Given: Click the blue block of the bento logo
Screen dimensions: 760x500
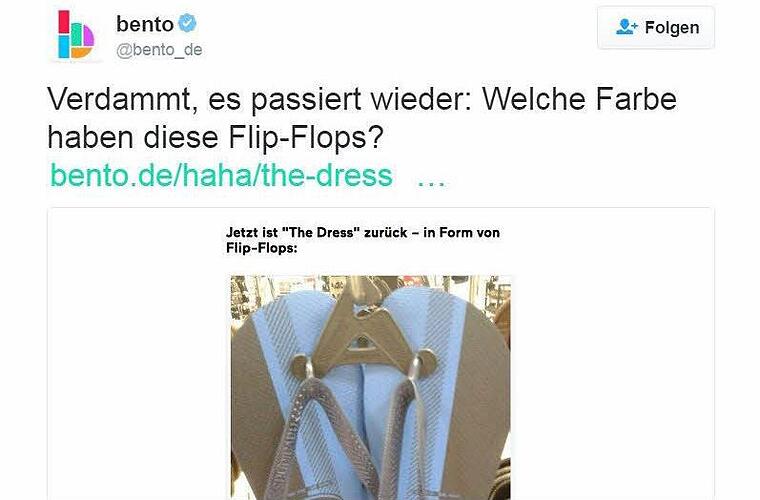Looking at the screenshot, I should point(63,47).
